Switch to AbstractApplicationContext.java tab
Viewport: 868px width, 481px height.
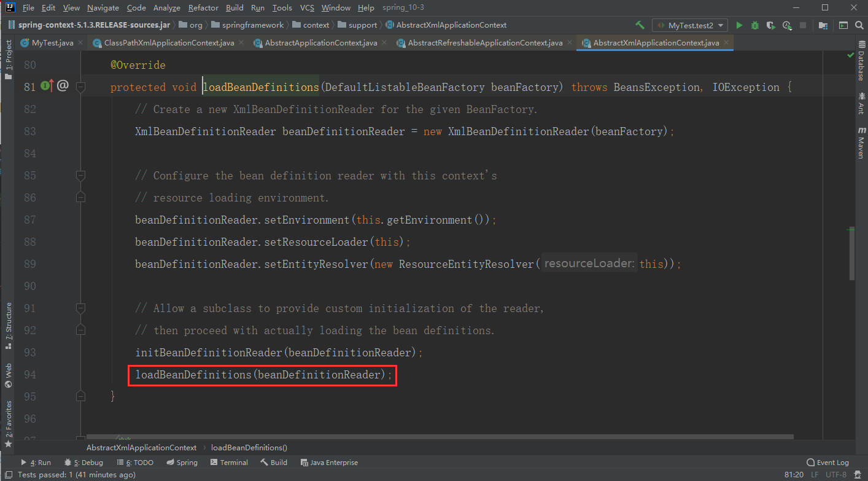pos(320,43)
